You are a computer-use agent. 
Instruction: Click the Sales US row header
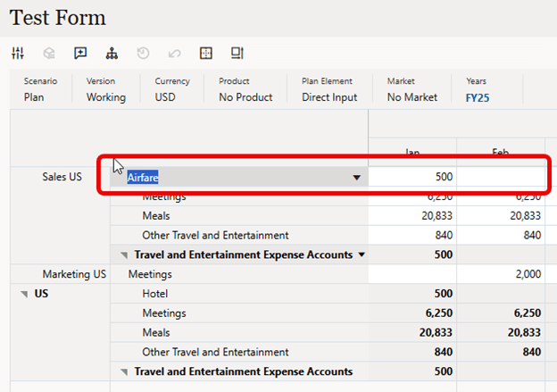click(62, 177)
